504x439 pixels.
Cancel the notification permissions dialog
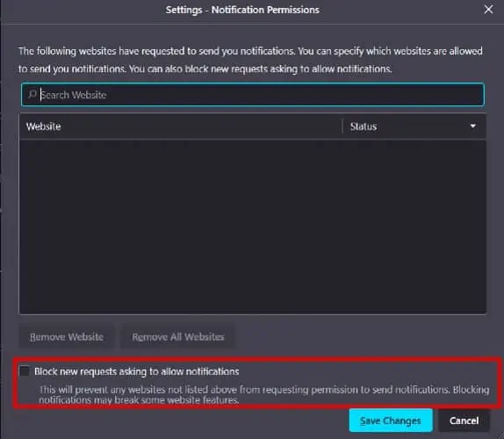pos(464,421)
